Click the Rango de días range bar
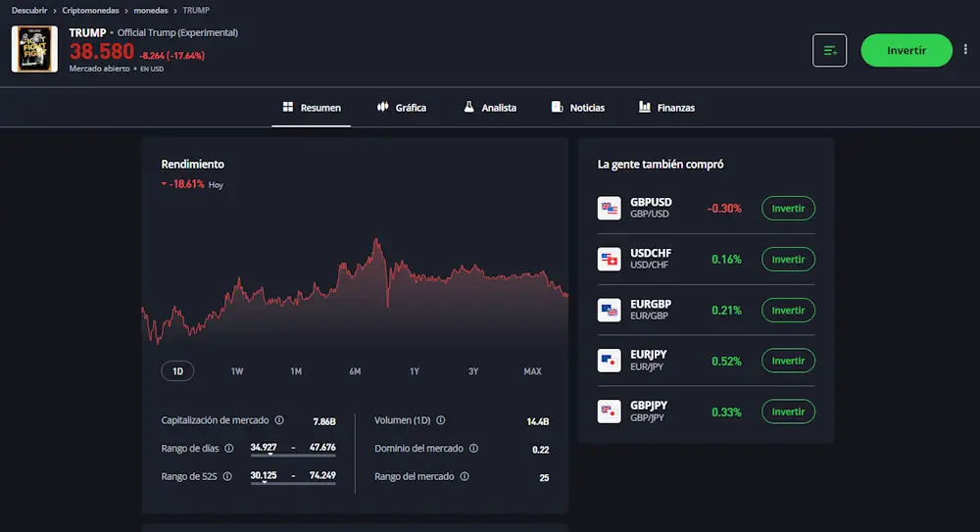 click(293, 456)
